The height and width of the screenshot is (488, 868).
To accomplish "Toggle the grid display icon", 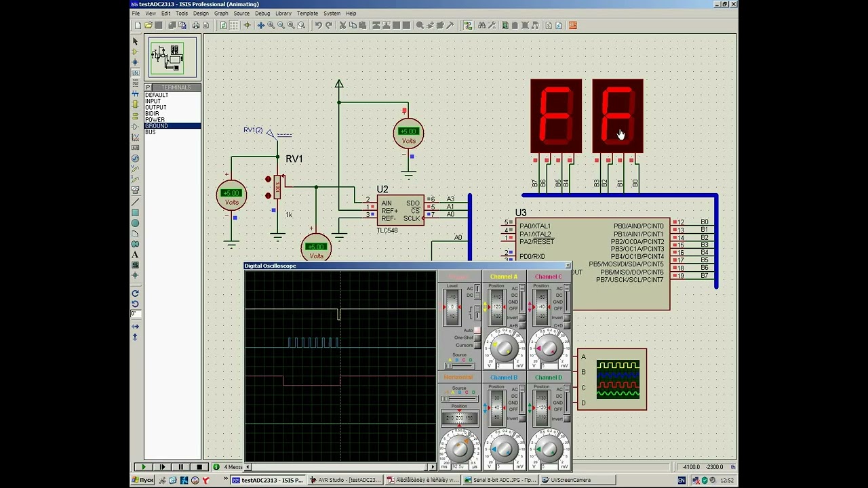I will click(x=234, y=25).
